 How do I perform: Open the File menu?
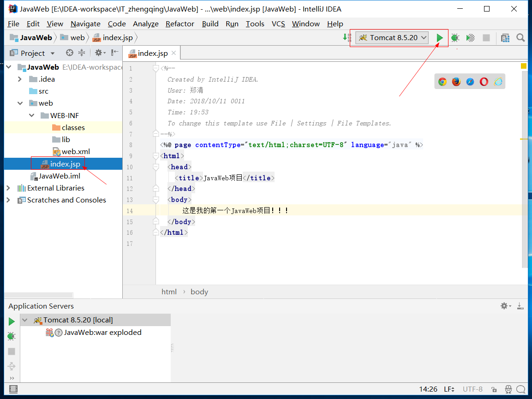point(13,24)
